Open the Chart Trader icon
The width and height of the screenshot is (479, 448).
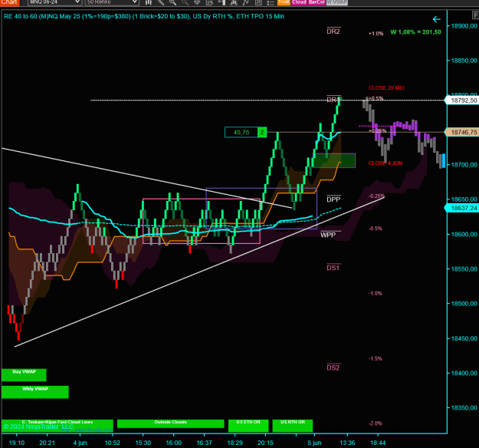[x=221, y=2]
